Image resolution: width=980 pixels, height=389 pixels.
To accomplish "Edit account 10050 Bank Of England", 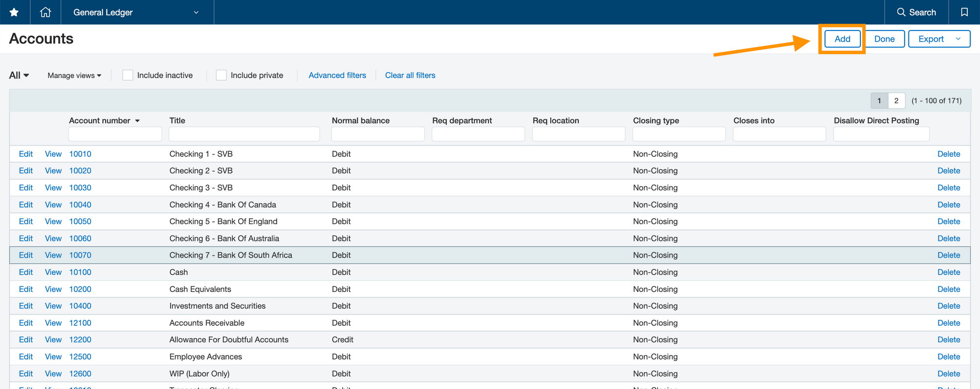I will coord(25,221).
